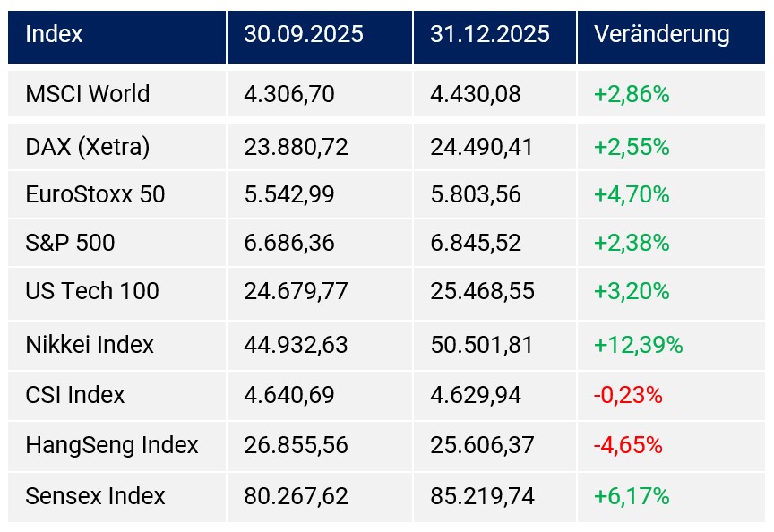Click the CSI -0,23% change value
This screenshot has width=774, height=532.
pos(627,395)
